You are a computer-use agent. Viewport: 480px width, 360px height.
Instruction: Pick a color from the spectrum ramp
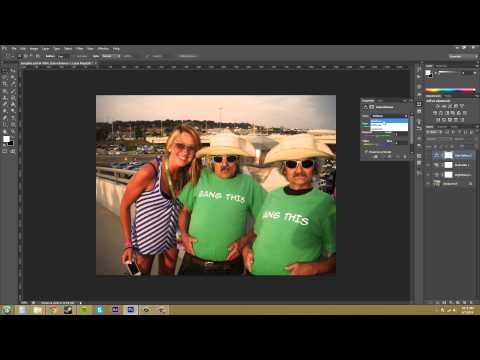pos(450,90)
